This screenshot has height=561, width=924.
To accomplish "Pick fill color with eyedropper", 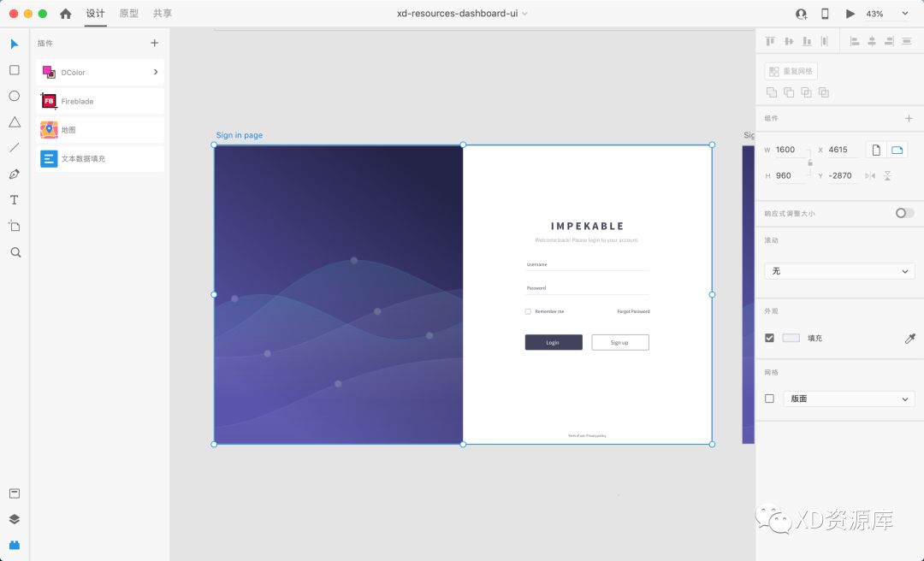I will 909,339.
